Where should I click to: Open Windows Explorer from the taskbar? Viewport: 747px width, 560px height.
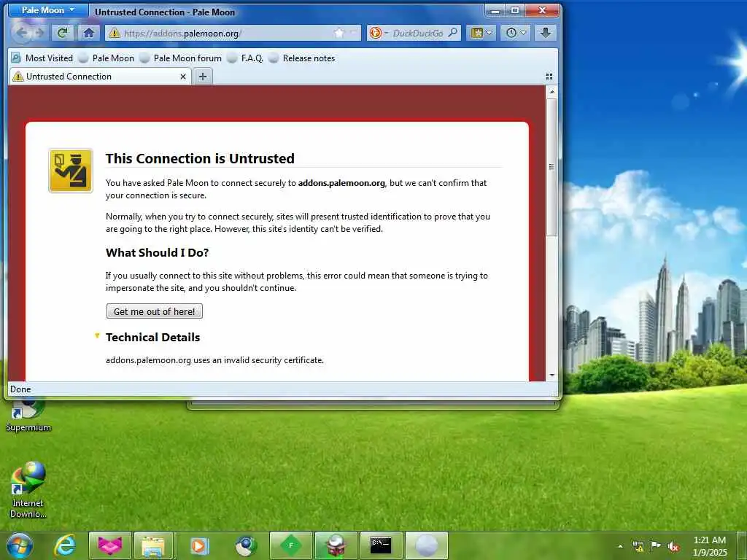pos(153,545)
